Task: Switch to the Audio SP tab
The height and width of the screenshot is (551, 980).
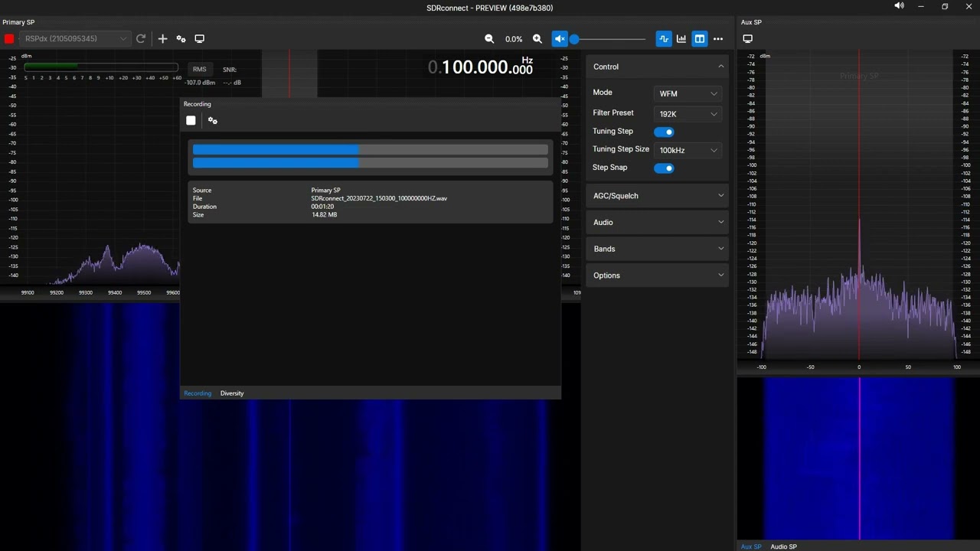Action: 783,546
